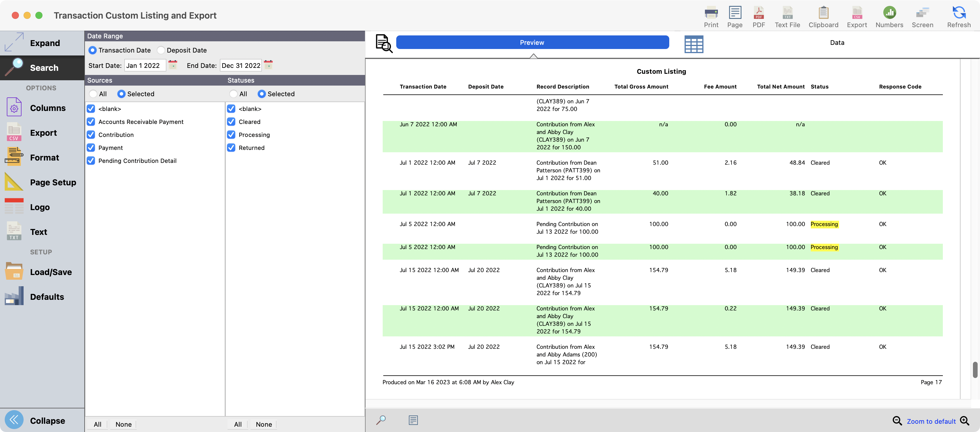Viewport: 980px width, 432px height.
Task: Select the Deposit Date radio button
Action: [x=161, y=50]
